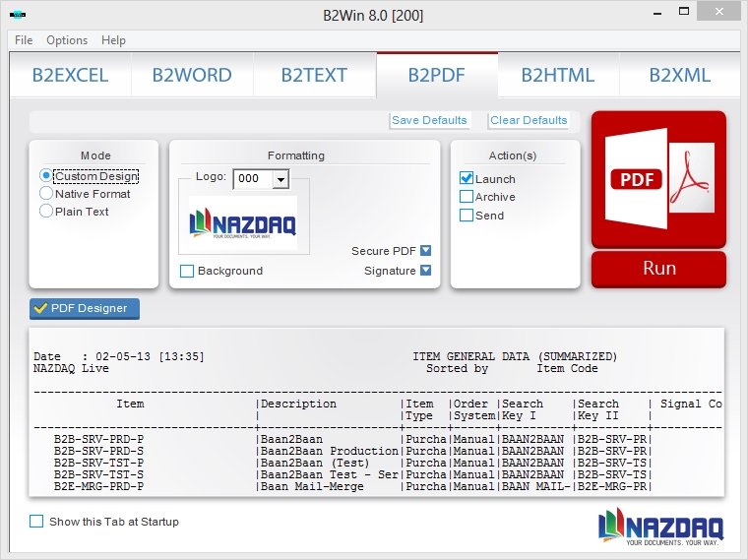Image resolution: width=748 pixels, height=560 pixels.
Task: Open the Options menu
Action: [67, 40]
